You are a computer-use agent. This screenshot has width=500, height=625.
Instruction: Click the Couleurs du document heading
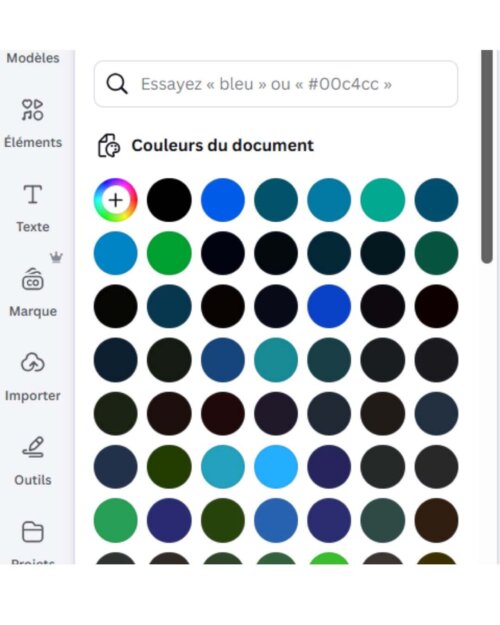222,145
